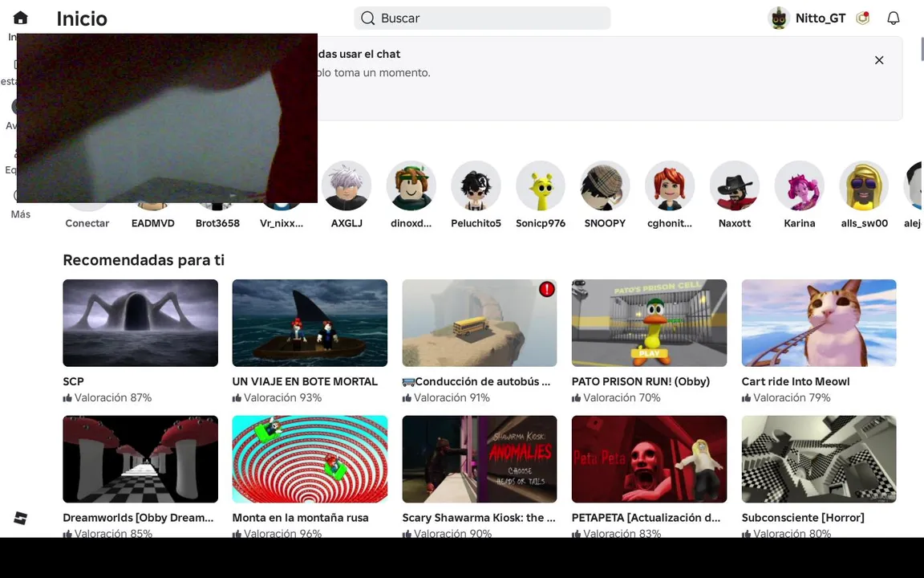Open PETAPETA game thumbnail
This screenshot has width=924, height=578.
pyautogui.click(x=650, y=459)
